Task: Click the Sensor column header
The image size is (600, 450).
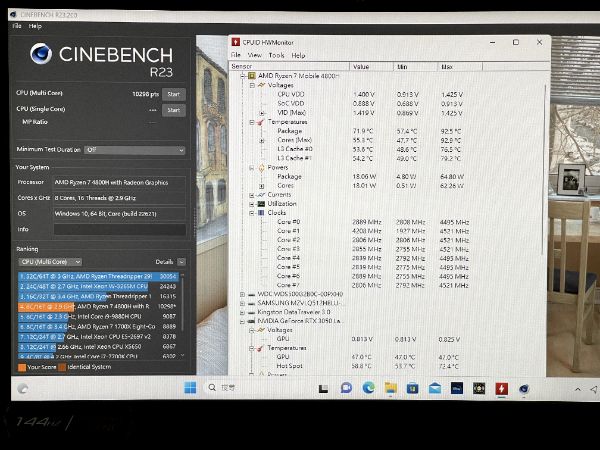Action: tap(289, 67)
